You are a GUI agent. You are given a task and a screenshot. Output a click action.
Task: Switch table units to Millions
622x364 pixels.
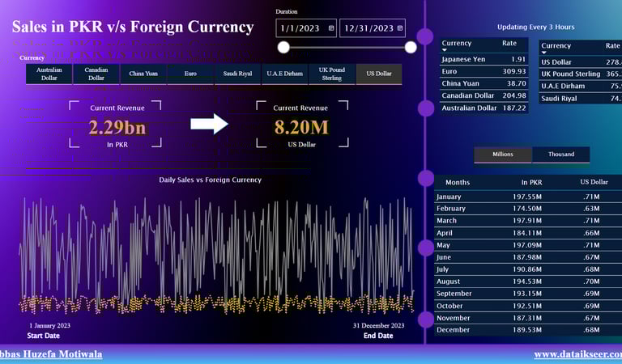503,154
